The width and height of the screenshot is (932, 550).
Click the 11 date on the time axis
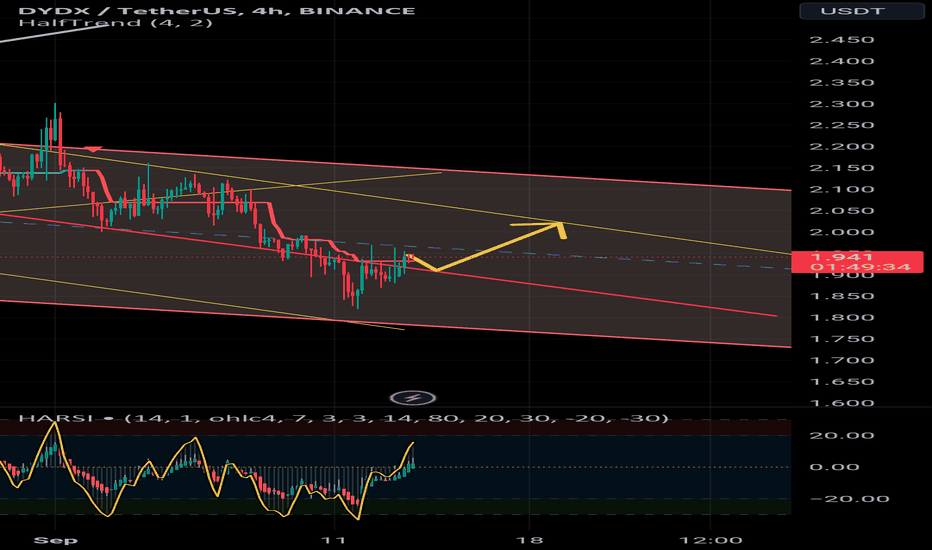(x=333, y=540)
